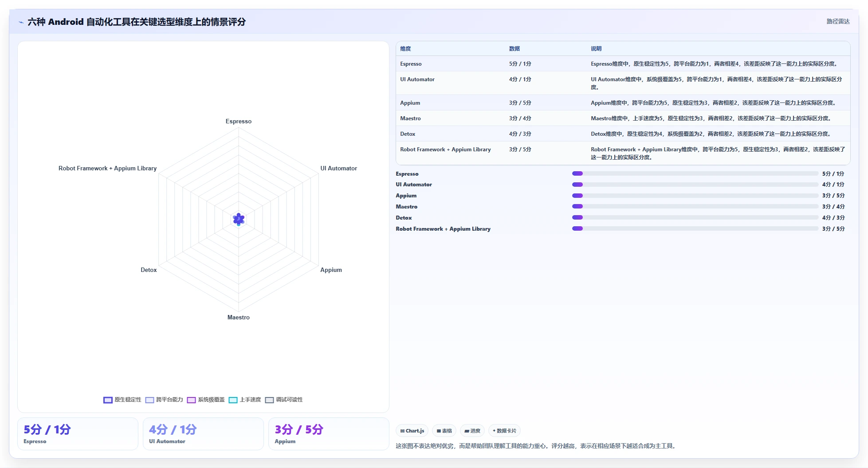The image size is (868, 468).
Task: Toggle 跨平台能力 legend dataset
Action: coord(164,400)
